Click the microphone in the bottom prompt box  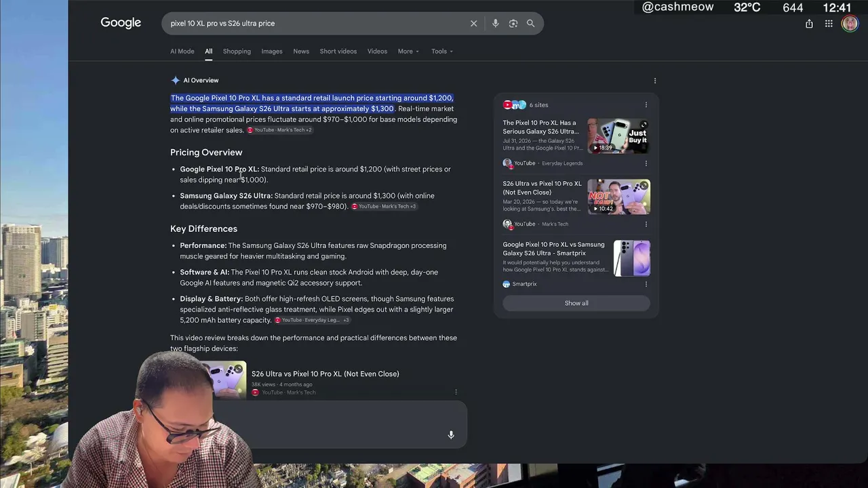451,435
